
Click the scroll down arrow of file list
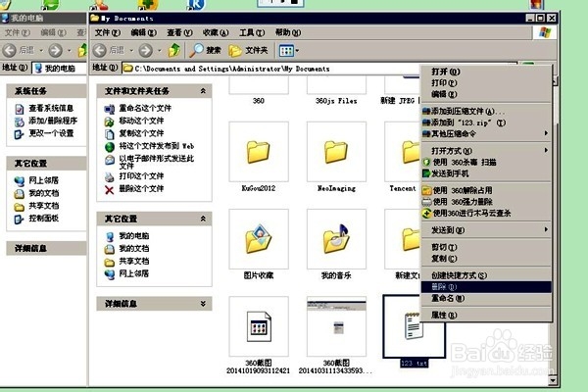pyautogui.click(x=553, y=381)
